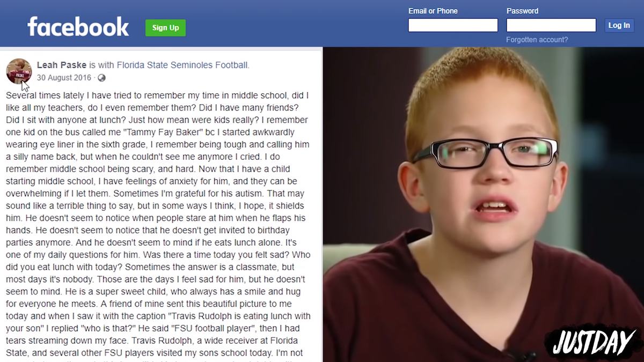Click the boy's interview video frame
Viewport: 644px width, 362px height.
(483, 204)
